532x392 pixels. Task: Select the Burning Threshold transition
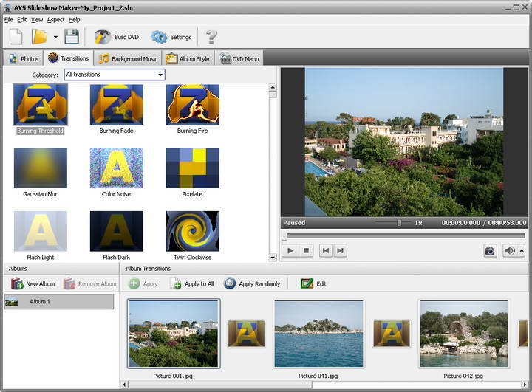point(41,109)
